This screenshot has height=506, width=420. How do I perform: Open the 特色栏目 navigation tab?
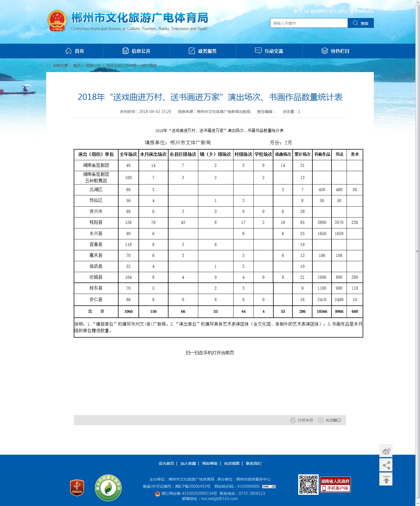pos(335,51)
